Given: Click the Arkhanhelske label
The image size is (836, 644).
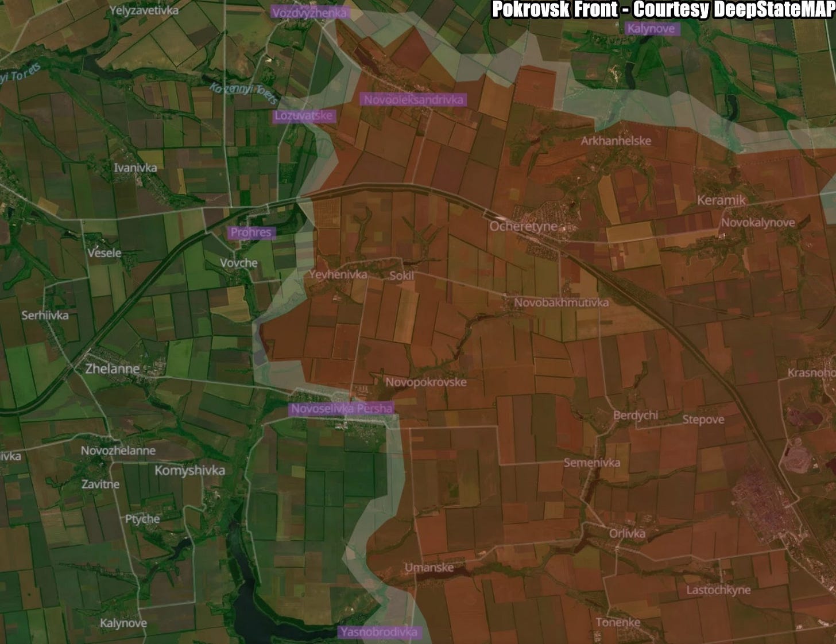Looking at the screenshot, I should [x=616, y=141].
